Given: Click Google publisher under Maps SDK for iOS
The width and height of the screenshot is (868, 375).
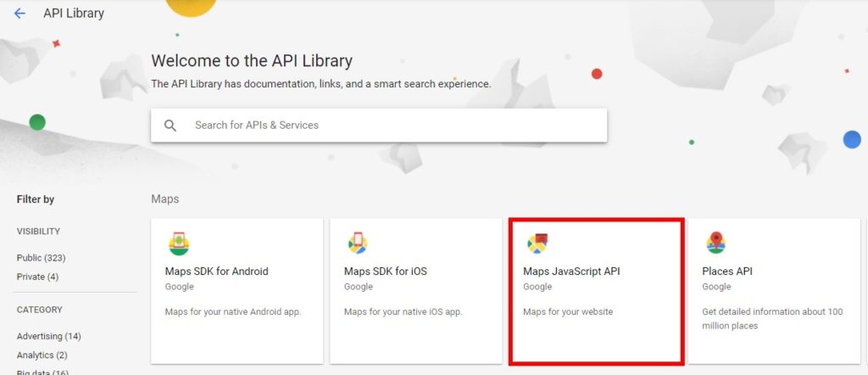Looking at the screenshot, I should pyautogui.click(x=359, y=287).
